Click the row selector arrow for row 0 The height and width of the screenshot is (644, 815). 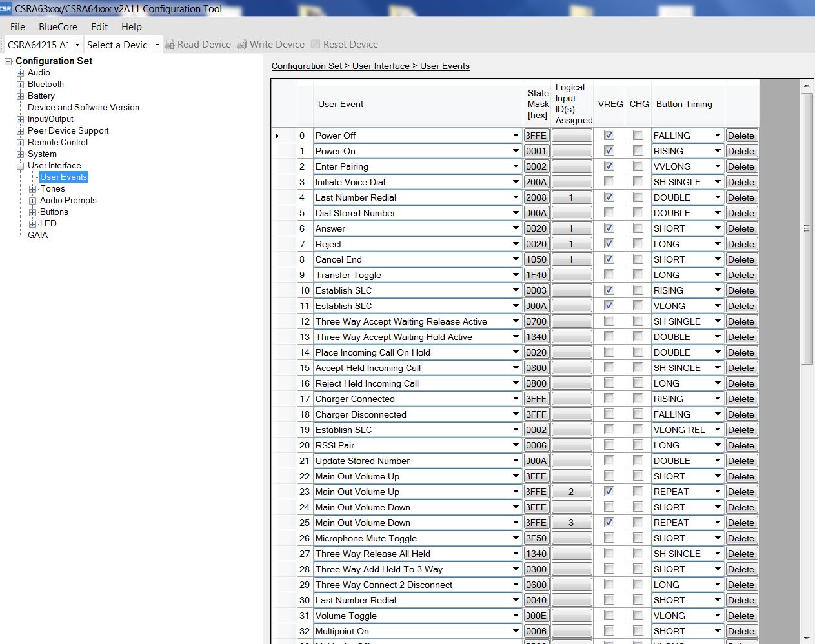tap(277, 136)
